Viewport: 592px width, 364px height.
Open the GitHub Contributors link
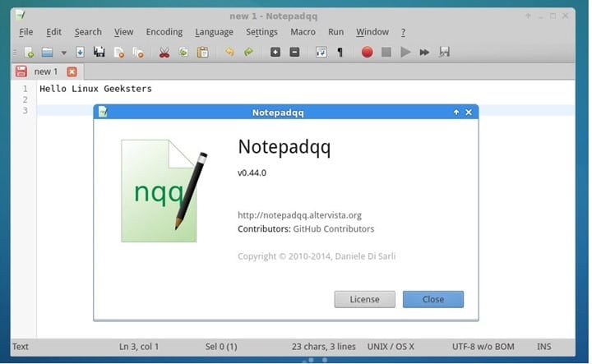click(334, 229)
